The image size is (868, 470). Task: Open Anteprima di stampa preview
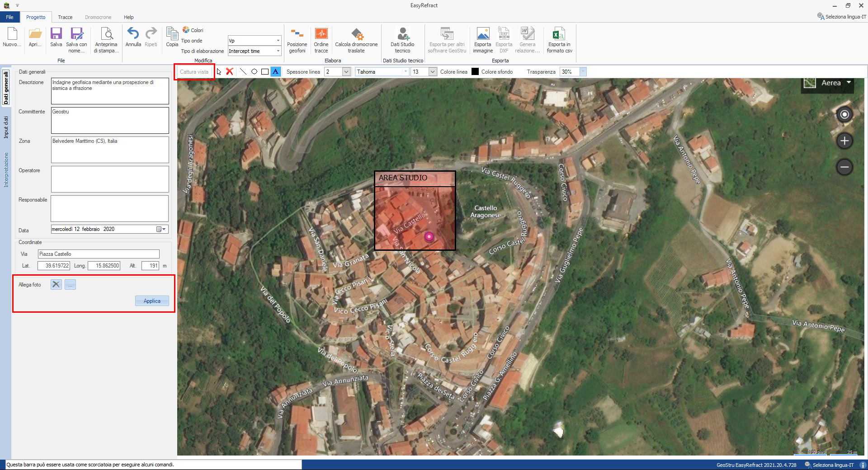tap(106, 40)
